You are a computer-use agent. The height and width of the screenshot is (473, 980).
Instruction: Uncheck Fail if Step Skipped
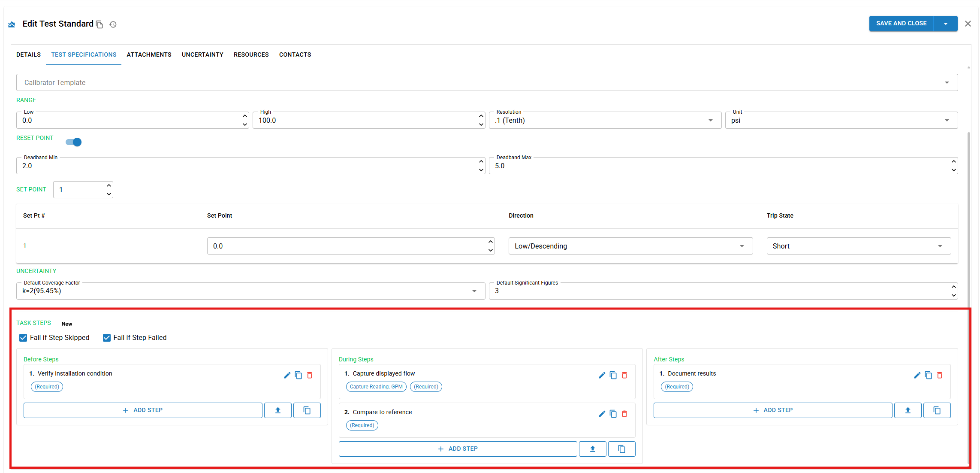point(23,338)
